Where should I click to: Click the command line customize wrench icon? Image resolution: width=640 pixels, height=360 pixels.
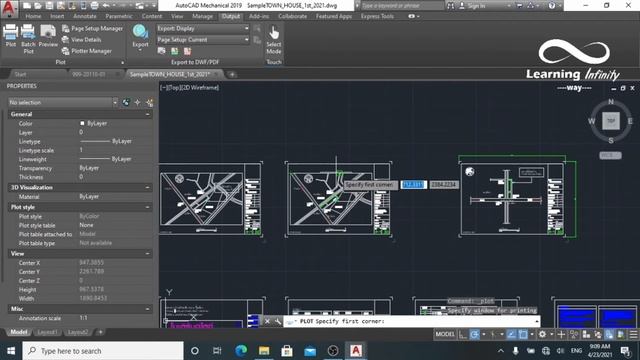click(x=278, y=322)
